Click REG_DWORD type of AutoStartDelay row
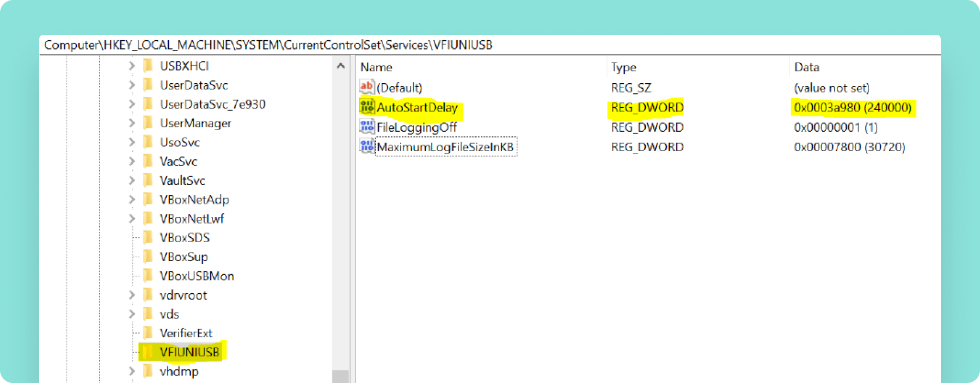Screen dimensions: 980x383 (x=647, y=107)
